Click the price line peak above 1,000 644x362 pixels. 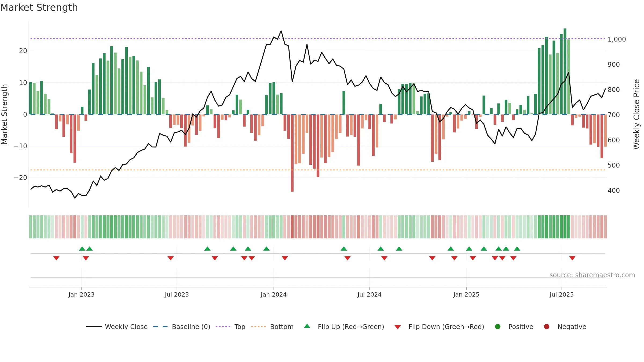pyautogui.click(x=281, y=31)
